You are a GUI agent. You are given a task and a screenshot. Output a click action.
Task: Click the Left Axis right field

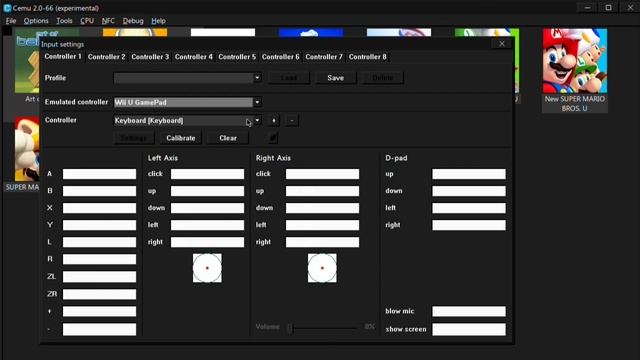207,242
